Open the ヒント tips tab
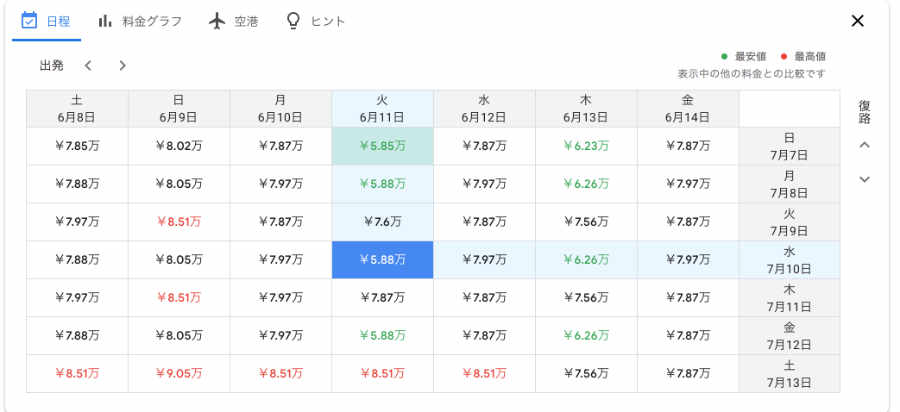 [x=316, y=21]
